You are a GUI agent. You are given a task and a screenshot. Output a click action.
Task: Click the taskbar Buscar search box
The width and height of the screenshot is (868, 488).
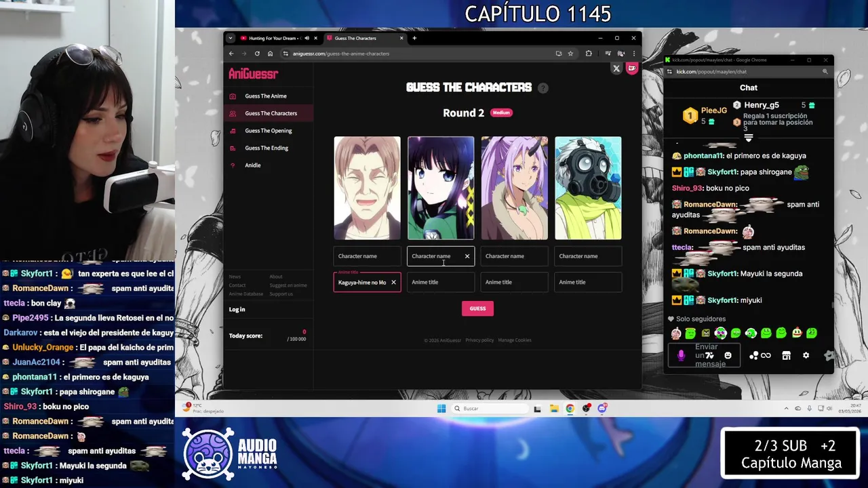tap(491, 408)
